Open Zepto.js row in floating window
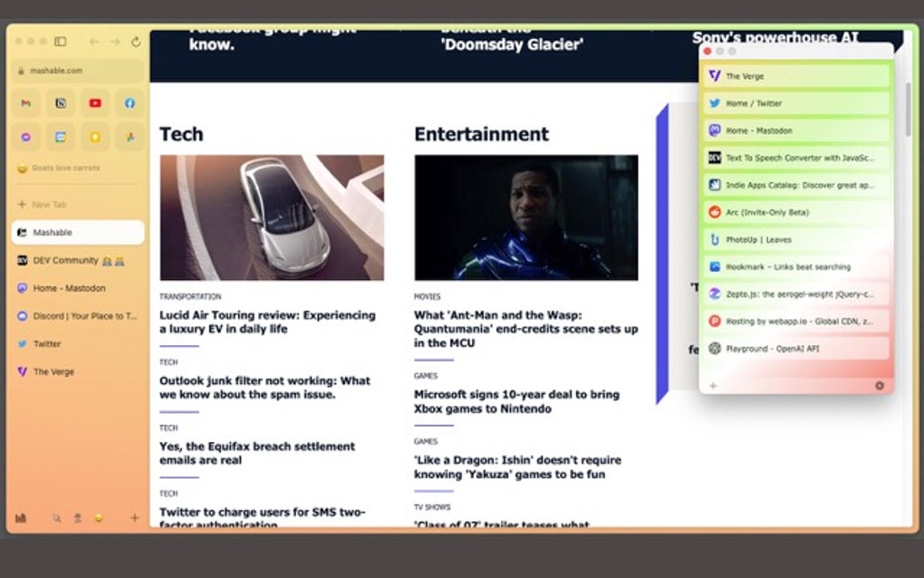This screenshot has width=924, height=578. [x=796, y=294]
